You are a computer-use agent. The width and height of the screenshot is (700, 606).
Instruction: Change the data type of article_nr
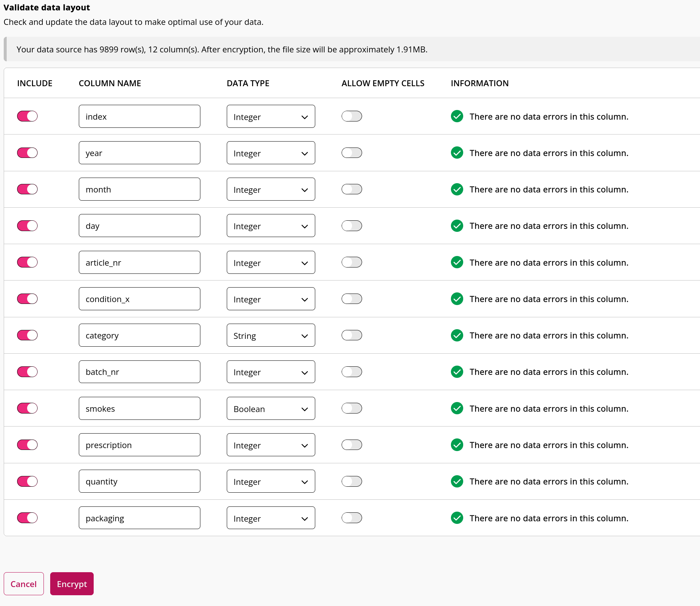[271, 262]
